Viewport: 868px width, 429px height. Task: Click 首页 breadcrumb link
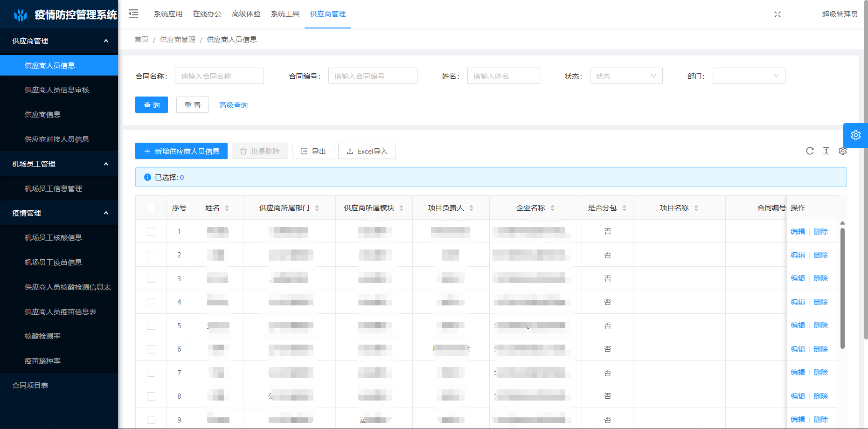tap(141, 40)
